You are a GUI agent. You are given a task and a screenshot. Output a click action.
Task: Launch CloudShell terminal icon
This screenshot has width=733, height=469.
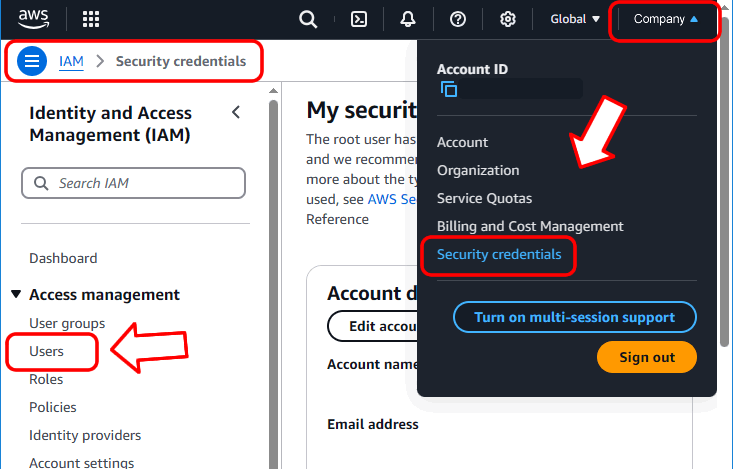[x=359, y=19]
